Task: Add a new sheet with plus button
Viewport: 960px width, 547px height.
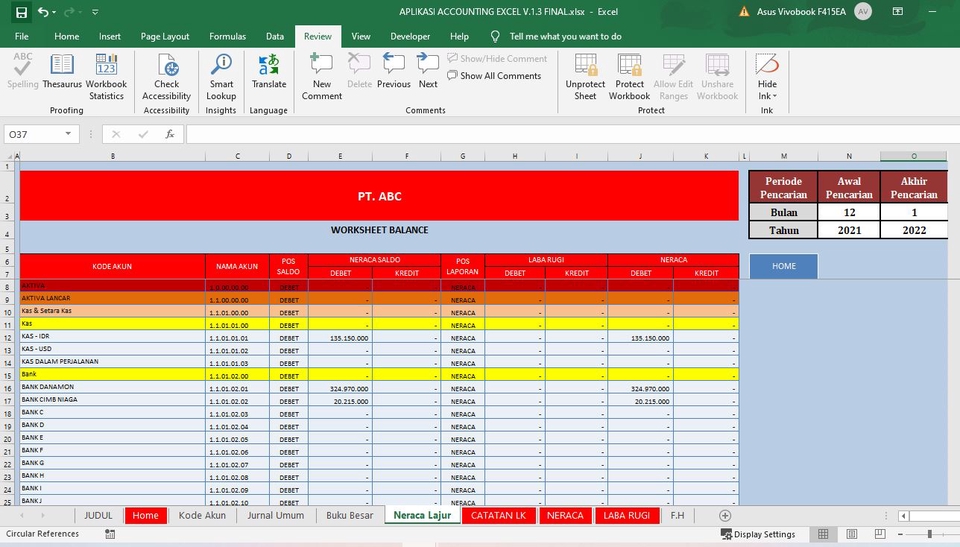Action: [x=725, y=516]
